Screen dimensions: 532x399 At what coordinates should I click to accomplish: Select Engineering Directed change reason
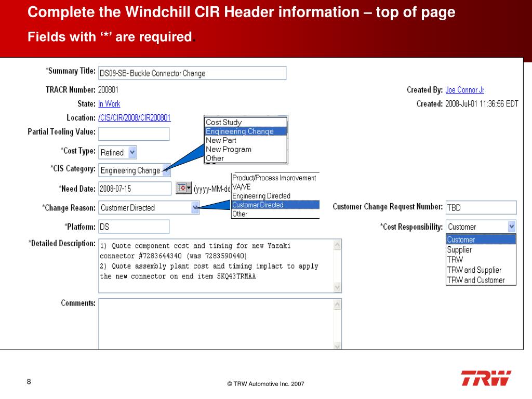[x=275, y=196]
